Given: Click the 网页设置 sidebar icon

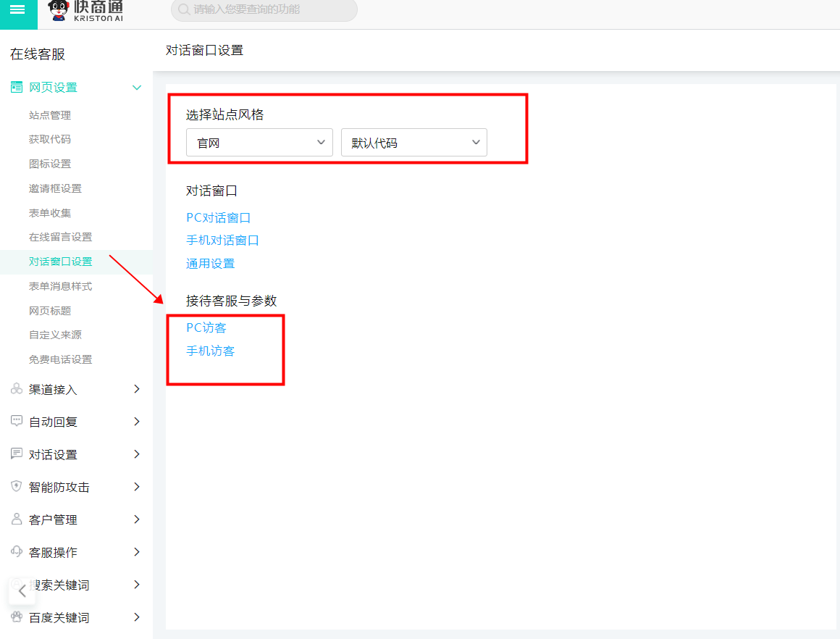Looking at the screenshot, I should click(16, 88).
